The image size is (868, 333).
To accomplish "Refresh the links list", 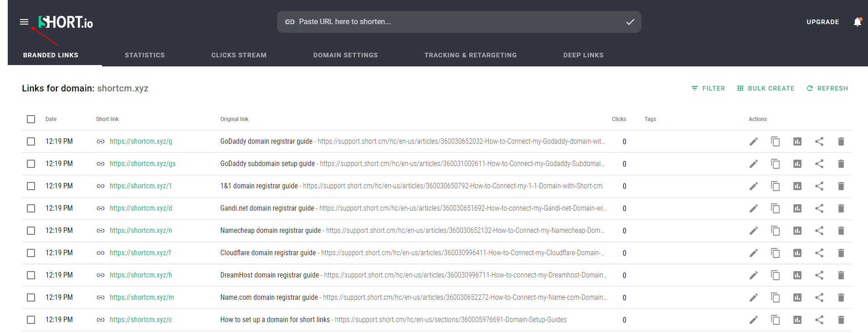I will tap(827, 88).
